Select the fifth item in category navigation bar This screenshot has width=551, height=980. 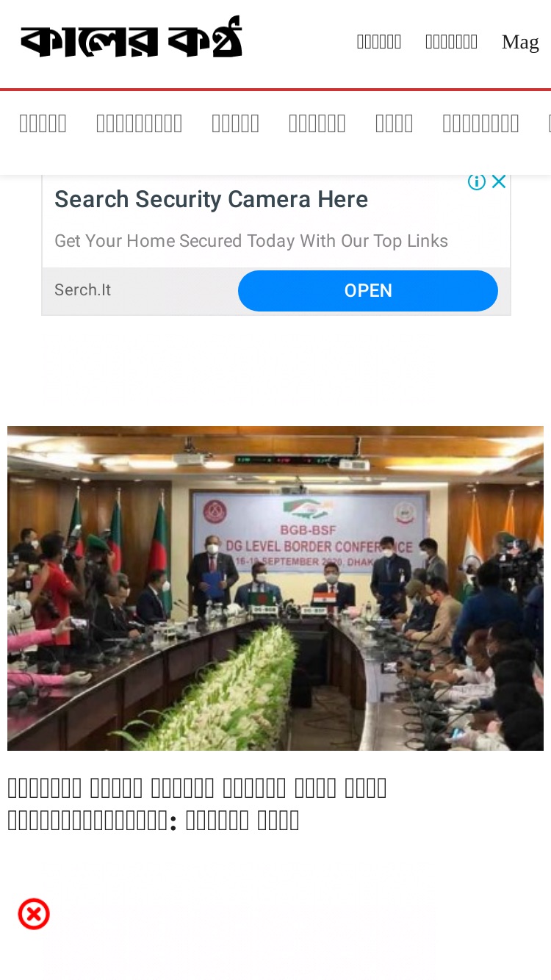tap(394, 123)
